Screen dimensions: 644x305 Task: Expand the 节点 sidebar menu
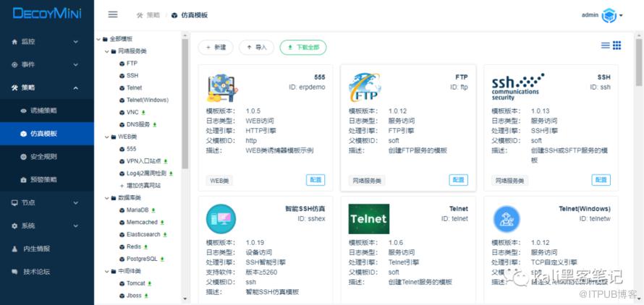[47, 203]
